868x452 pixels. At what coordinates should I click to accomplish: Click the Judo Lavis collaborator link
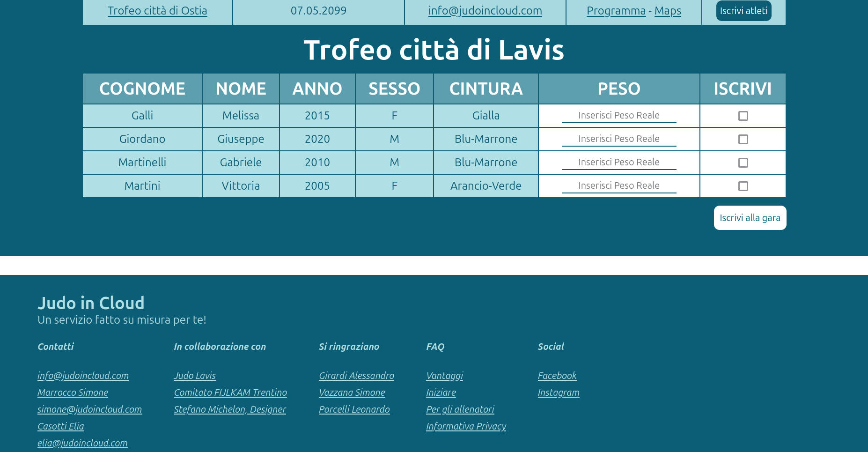click(195, 376)
